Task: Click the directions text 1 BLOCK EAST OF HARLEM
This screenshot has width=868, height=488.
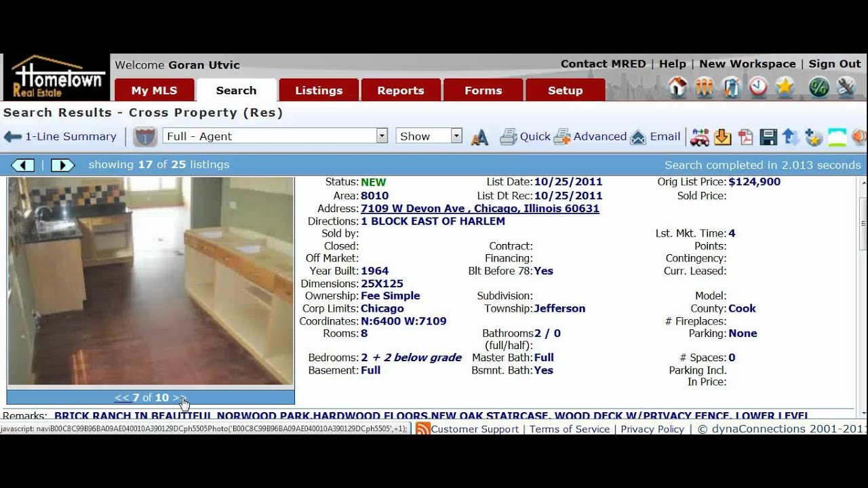Action: 433,221
